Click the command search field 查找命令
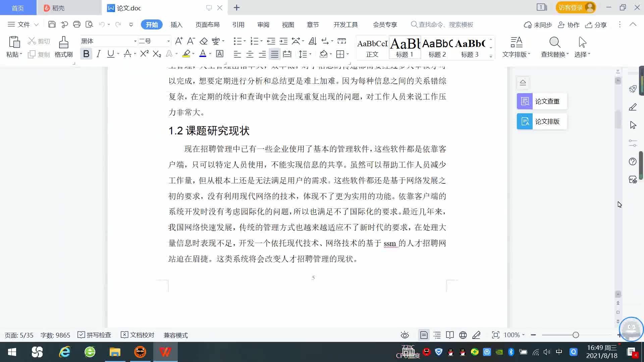The height and width of the screenshot is (362, 644). click(x=445, y=24)
